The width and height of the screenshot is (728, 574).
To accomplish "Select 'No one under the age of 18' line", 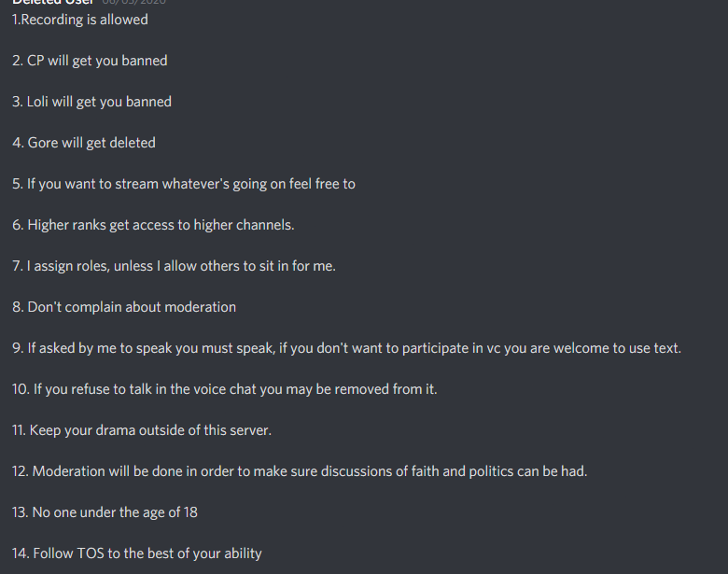I will coord(105,512).
